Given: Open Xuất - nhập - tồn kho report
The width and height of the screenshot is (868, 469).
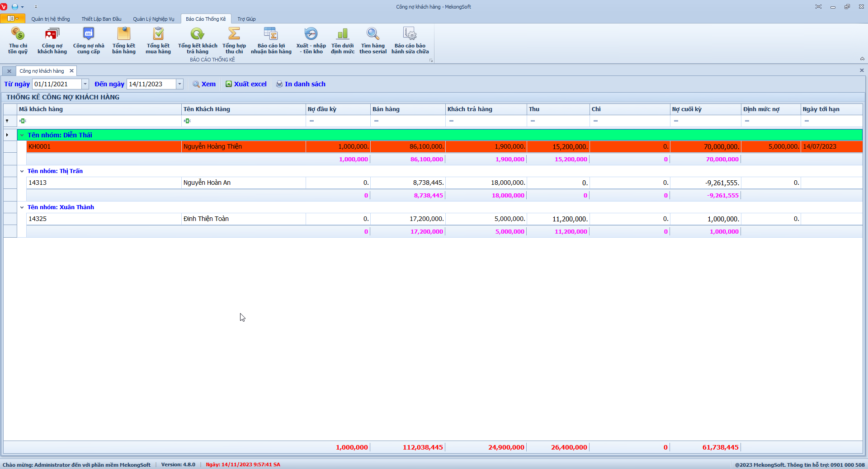Looking at the screenshot, I should [x=311, y=40].
